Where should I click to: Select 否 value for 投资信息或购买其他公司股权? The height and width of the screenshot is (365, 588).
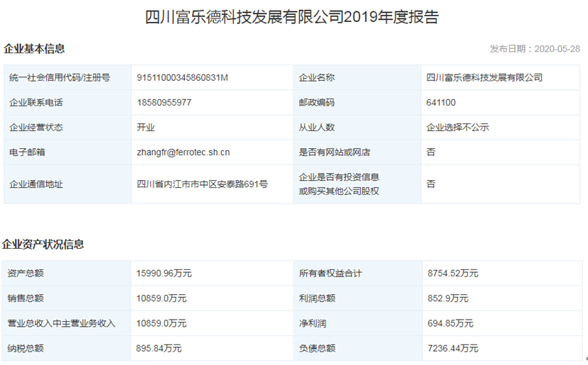[x=431, y=184]
